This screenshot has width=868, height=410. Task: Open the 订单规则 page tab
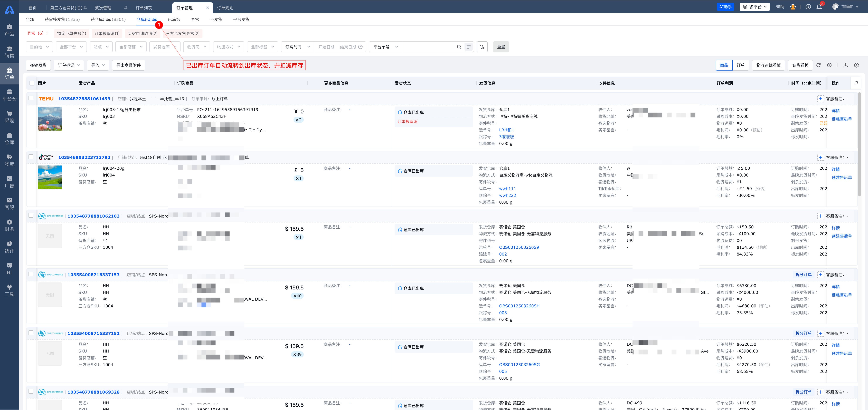225,8
